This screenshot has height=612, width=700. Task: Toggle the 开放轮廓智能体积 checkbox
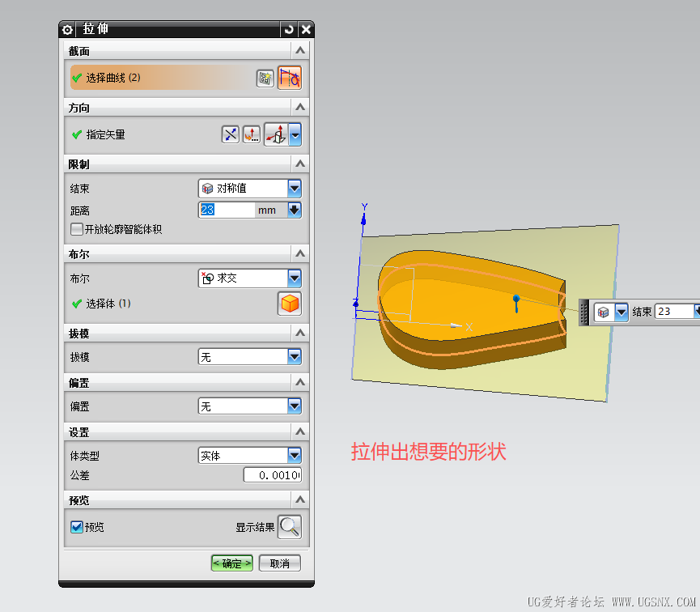tap(77, 229)
